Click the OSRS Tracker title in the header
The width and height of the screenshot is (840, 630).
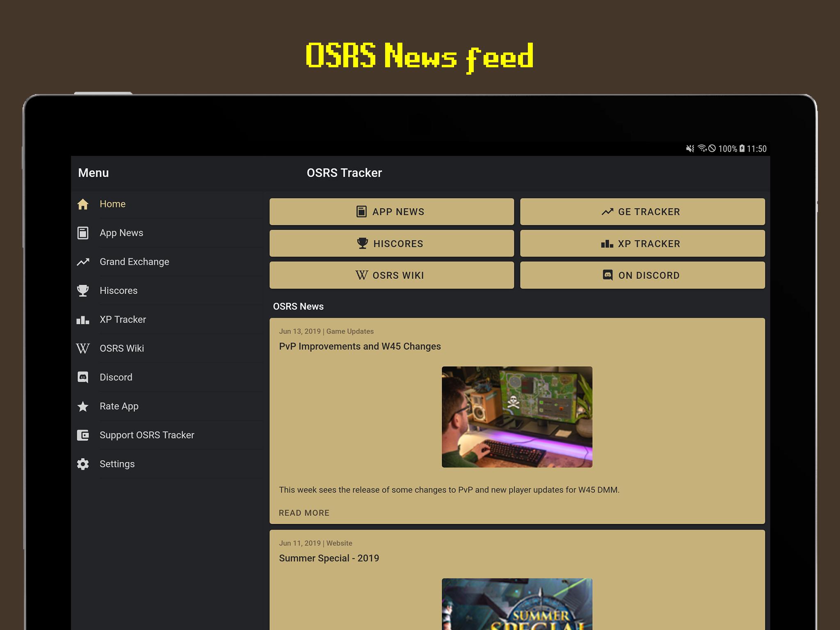click(344, 173)
